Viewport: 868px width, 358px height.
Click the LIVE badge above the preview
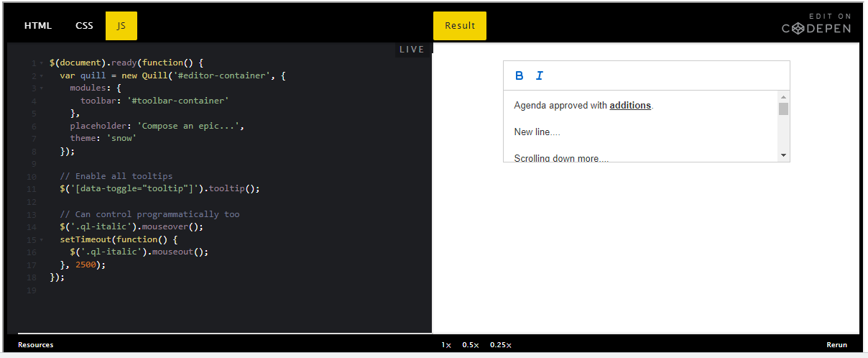(x=412, y=50)
